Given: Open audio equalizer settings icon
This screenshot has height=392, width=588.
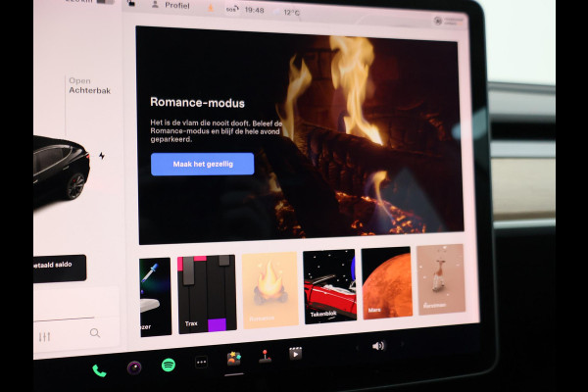Looking at the screenshot, I should [x=44, y=337].
